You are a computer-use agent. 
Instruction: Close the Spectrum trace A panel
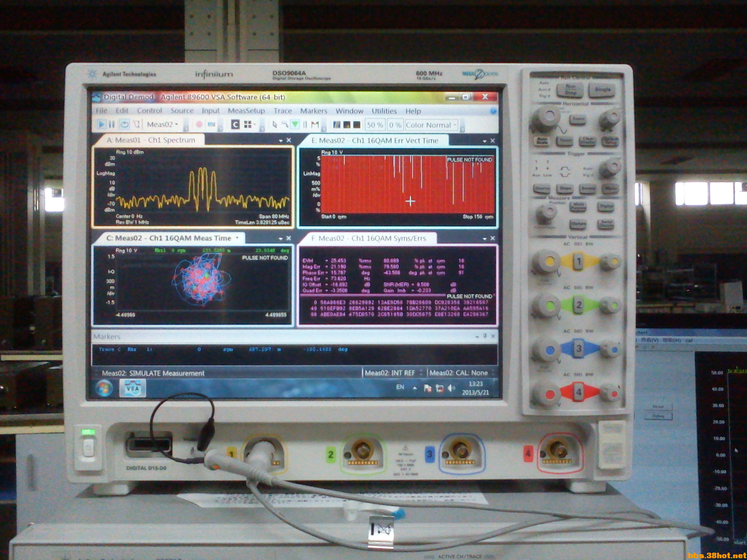tap(289, 140)
